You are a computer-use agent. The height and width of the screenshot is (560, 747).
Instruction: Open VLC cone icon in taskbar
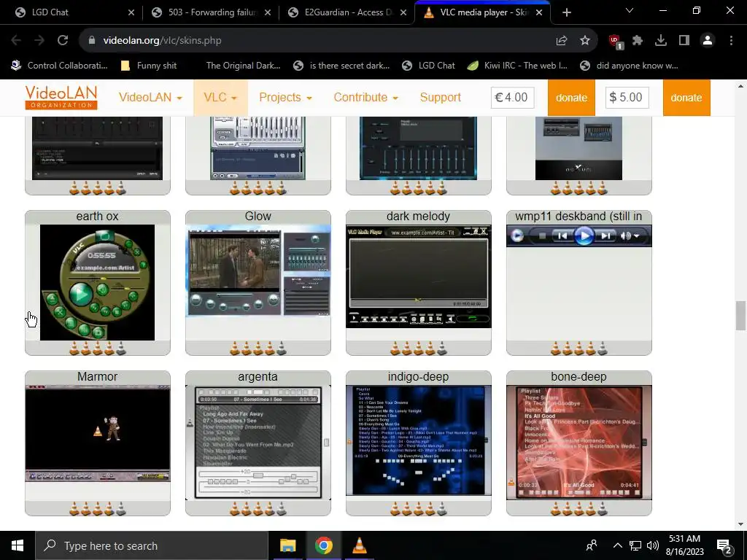click(x=359, y=545)
